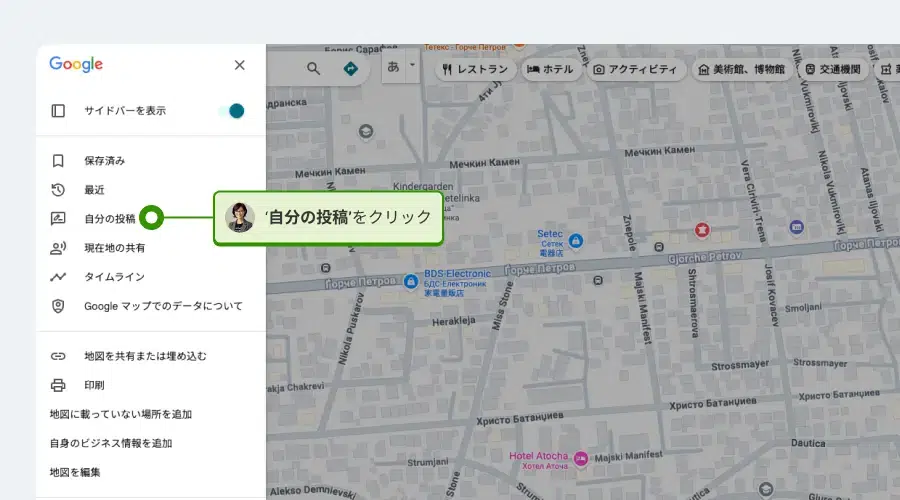This screenshot has height=500, width=900.
Task: Click the あ input method button
Action: (393, 67)
